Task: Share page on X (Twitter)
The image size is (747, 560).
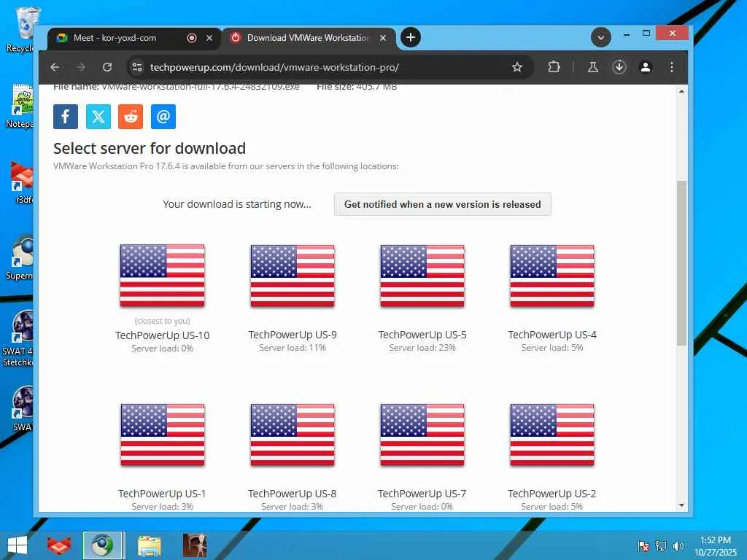Action: (x=98, y=117)
